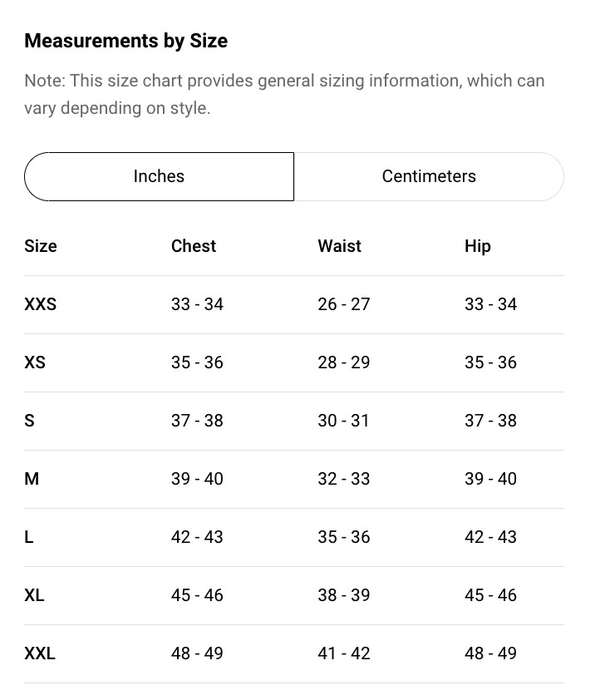Select the L size row label
Screen dimensions: 600x700
(28, 537)
